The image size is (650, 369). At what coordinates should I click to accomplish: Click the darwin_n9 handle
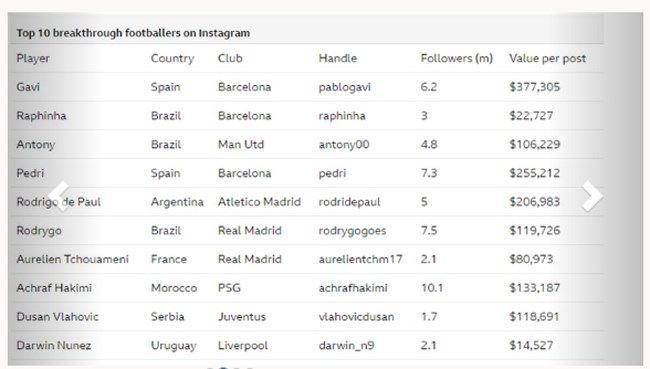coord(346,345)
